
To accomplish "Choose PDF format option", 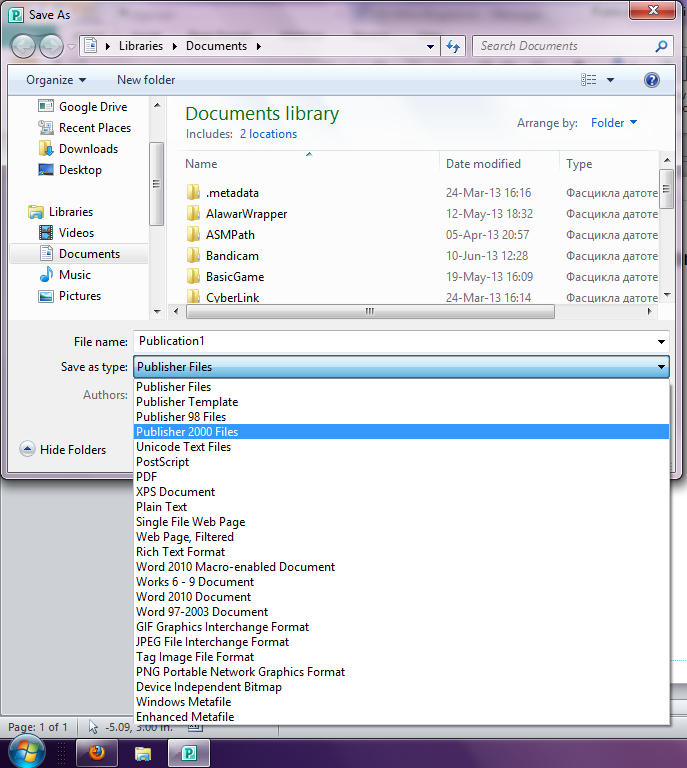I will click(401, 477).
